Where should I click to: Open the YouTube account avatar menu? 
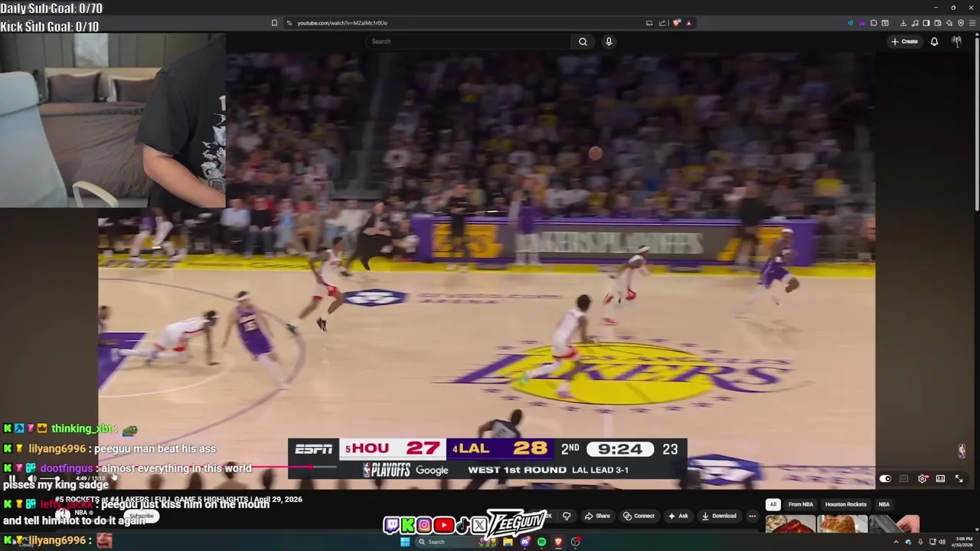coord(956,41)
